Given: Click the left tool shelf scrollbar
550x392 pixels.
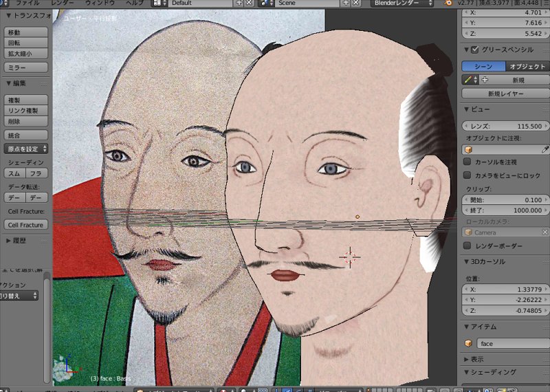Looking at the screenshot, I should click(47, 328).
